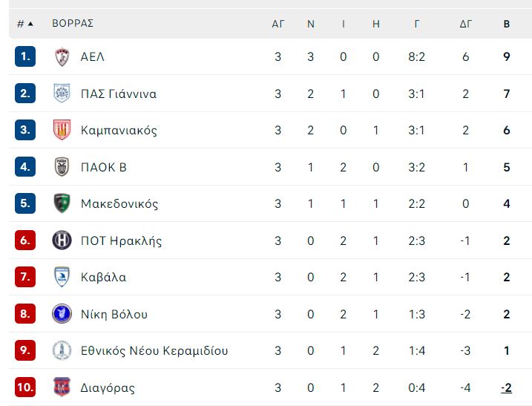Open the Εθνικός Νέου Κεραμιδίου emblem

tap(62, 350)
